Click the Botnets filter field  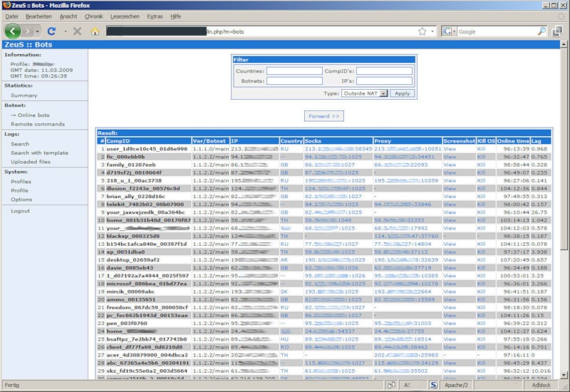(294, 81)
